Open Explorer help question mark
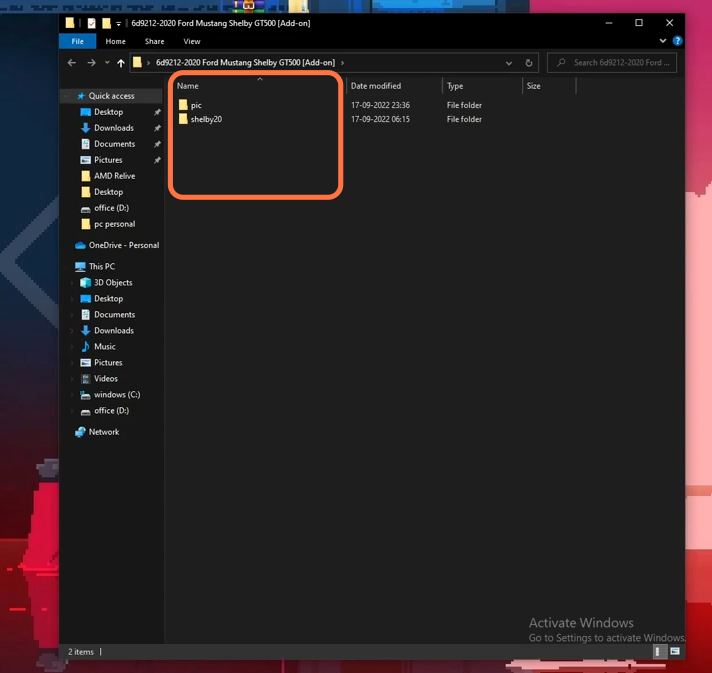The height and width of the screenshot is (673, 712). (x=677, y=41)
